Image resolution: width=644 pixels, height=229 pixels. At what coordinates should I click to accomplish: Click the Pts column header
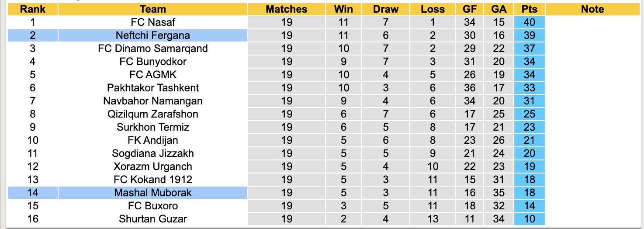pyautogui.click(x=530, y=9)
